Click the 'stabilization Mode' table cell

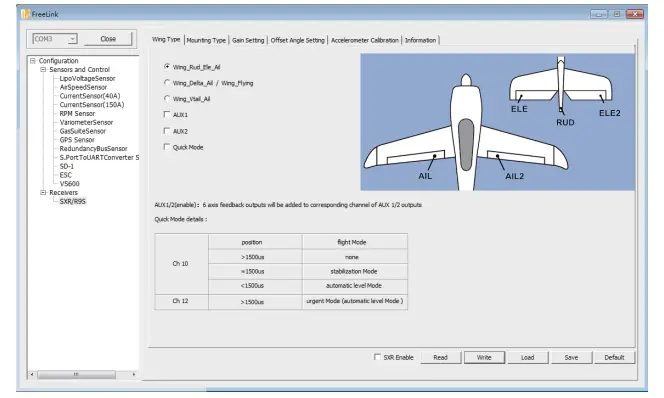(354, 271)
